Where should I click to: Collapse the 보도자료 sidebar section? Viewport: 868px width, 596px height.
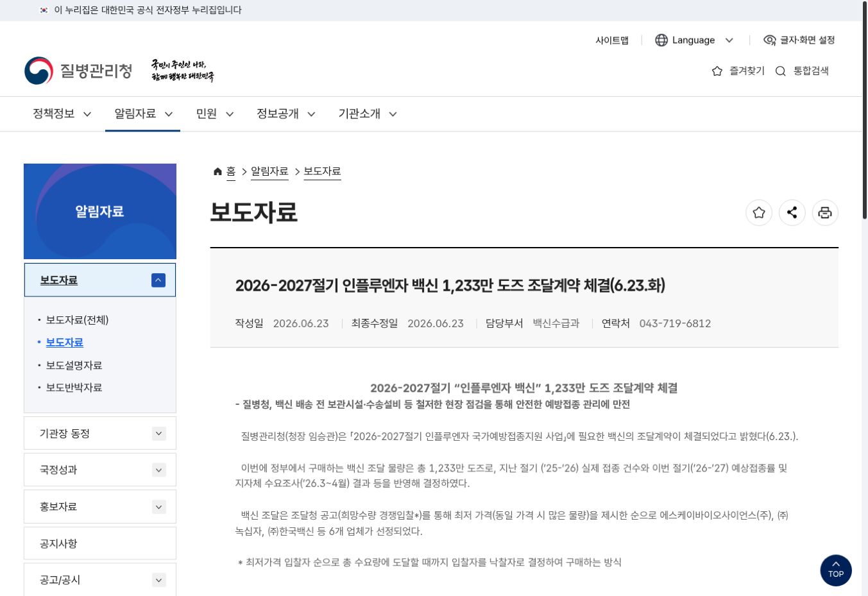tap(158, 280)
